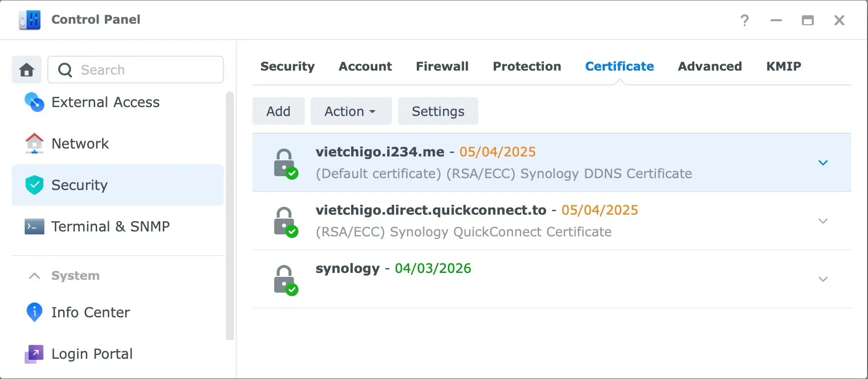
Task: Open Info Center icon
Action: pos(34,312)
